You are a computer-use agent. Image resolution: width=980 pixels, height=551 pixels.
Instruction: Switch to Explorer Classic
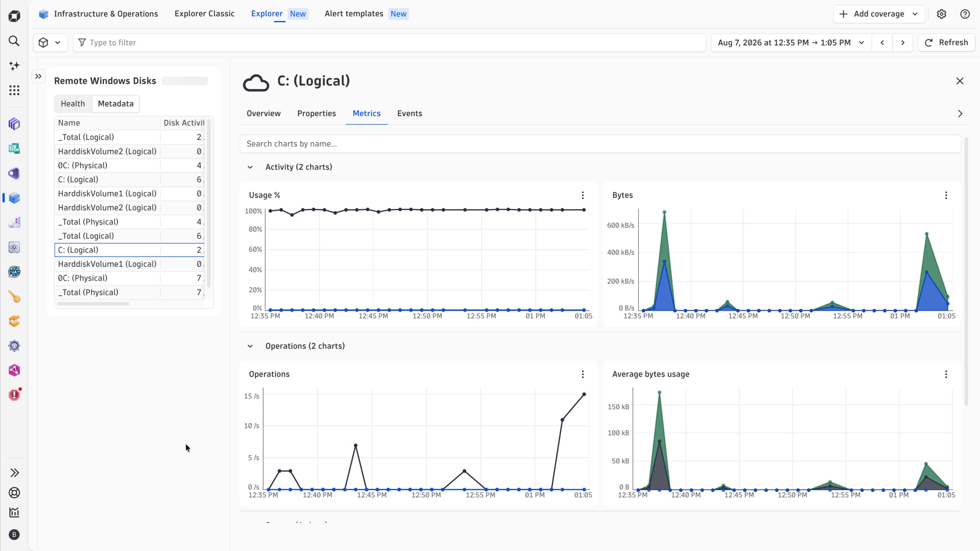coord(204,14)
